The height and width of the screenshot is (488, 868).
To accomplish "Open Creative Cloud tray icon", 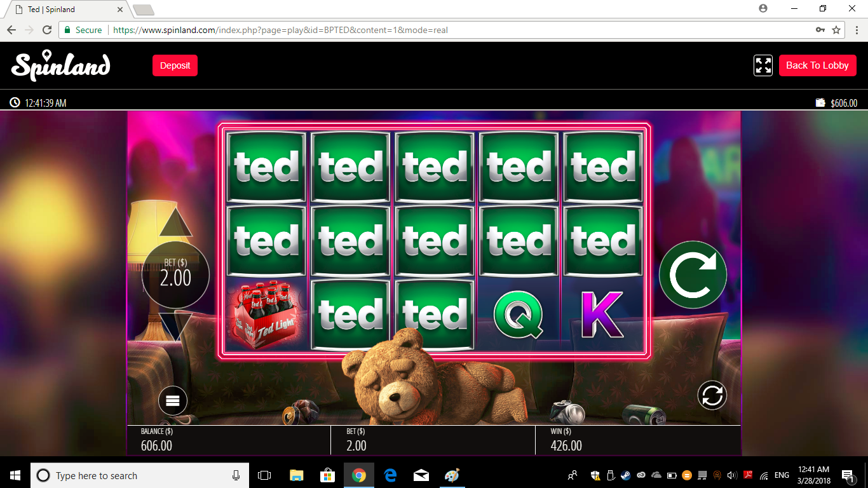I will tap(641, 475).
